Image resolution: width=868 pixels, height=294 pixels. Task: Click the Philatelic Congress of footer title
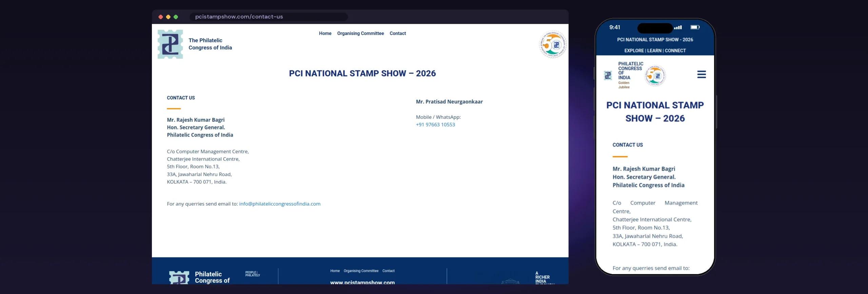[212, 277]
